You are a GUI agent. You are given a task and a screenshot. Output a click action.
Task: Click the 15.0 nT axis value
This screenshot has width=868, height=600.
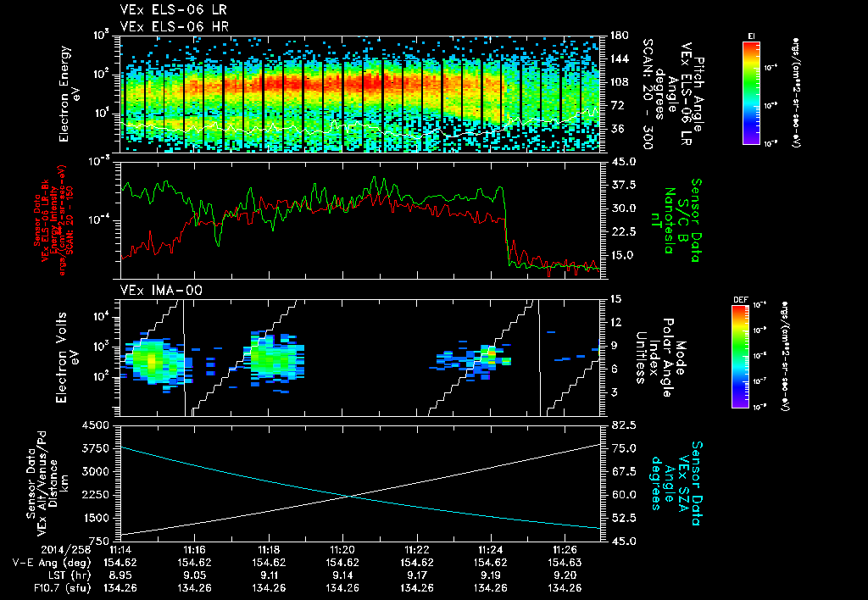623,255
